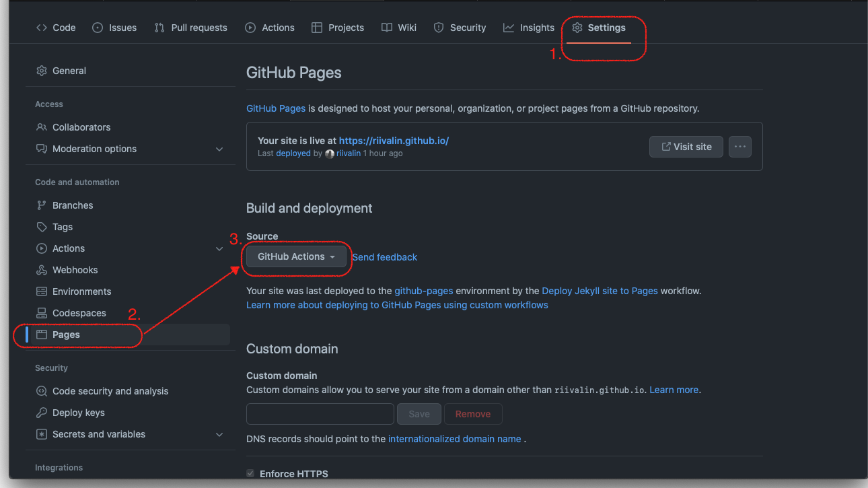The height and width of the screenshot is (488, 868).
Task: Click the Custom domain text field
Action: click(x=320, y=414)
